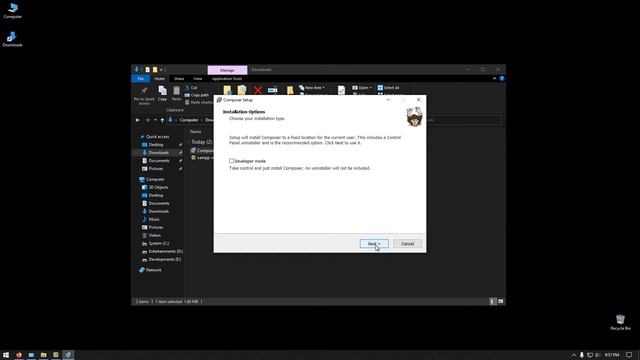640x360 pixels.
Task: Click the Up one level arrow
Action: tap(162, 120)
